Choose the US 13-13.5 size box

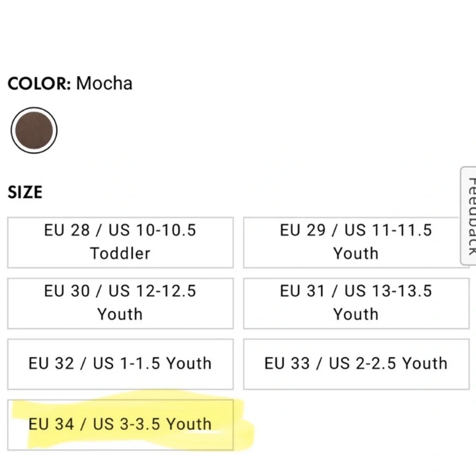pyautogui.click(x=356, y=303)
